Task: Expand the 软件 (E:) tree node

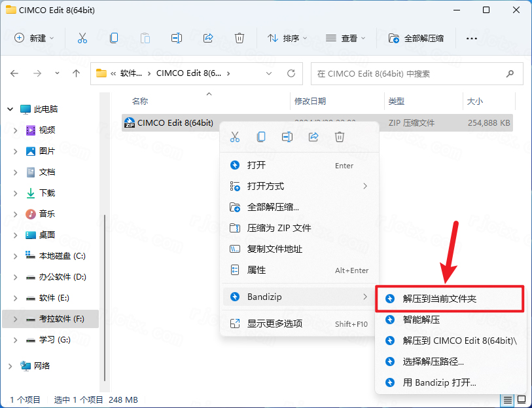Action: 15,298
